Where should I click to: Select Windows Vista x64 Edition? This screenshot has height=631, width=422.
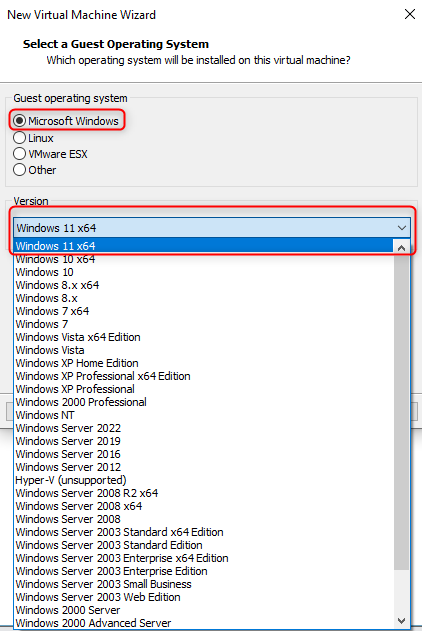click(x=204, y=337)
